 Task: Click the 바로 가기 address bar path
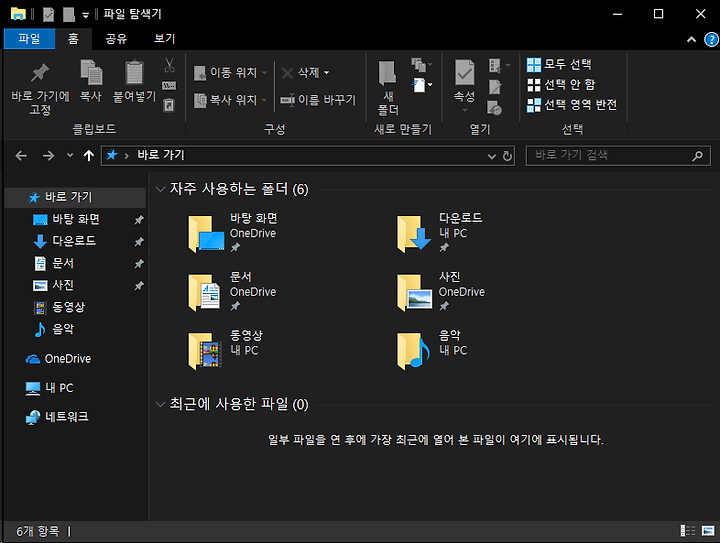[x=161, y=155]
